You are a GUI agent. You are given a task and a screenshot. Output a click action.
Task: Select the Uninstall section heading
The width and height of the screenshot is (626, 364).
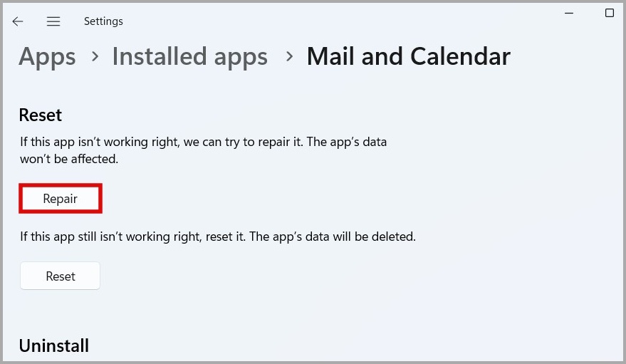(54, 346)
